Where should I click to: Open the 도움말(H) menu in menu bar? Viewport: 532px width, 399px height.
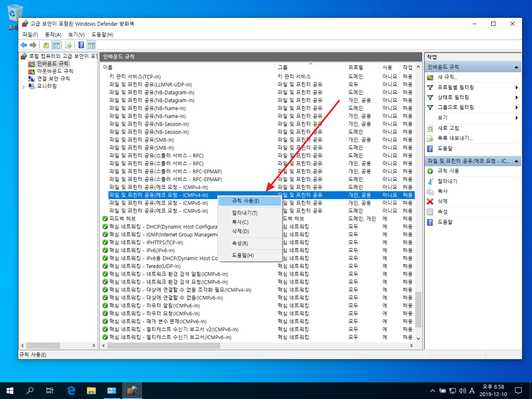pyautogui.click(x=102, y=35)
